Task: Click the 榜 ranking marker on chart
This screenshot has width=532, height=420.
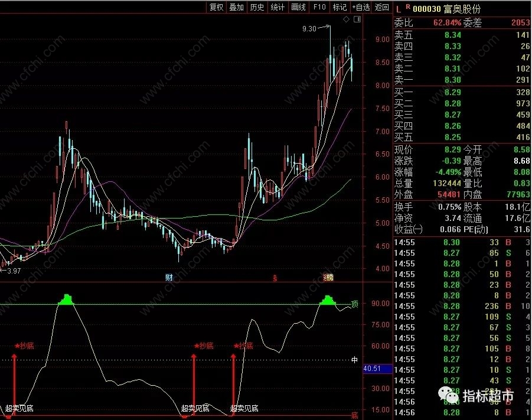Action: coord(328,278)
